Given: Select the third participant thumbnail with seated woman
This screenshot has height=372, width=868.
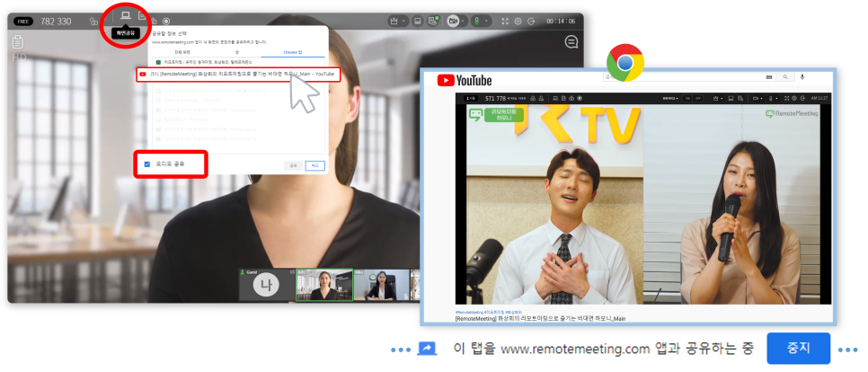Looking at the screenshot, I should (381, 285).
